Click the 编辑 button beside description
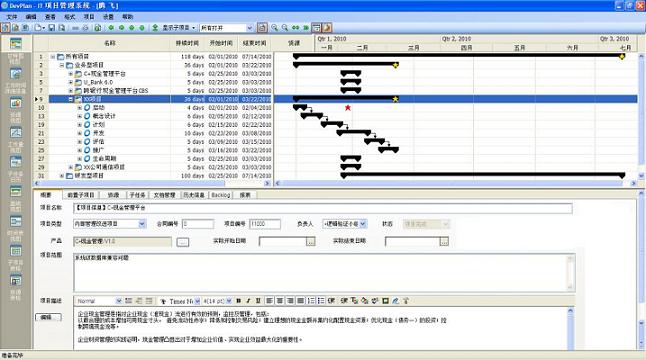The width and height of the screenshot is (646, 360). [x=48, y=317]
